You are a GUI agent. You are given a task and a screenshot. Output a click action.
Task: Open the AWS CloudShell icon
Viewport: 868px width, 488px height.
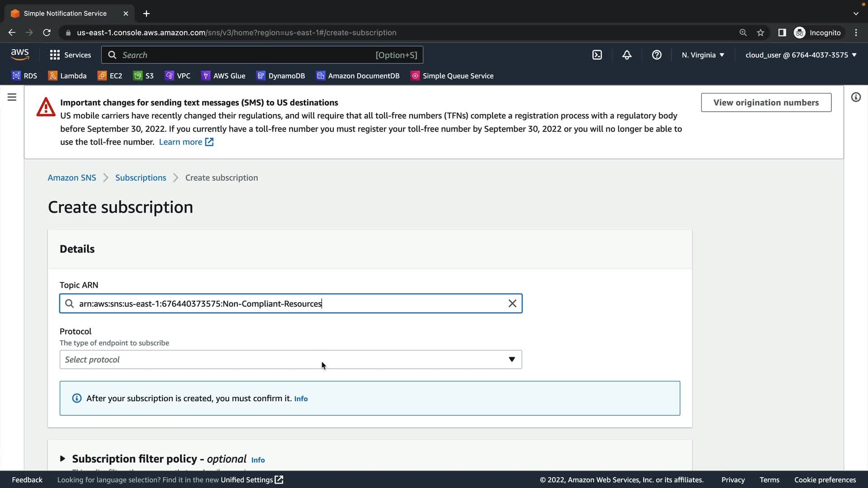click(597, 55)
